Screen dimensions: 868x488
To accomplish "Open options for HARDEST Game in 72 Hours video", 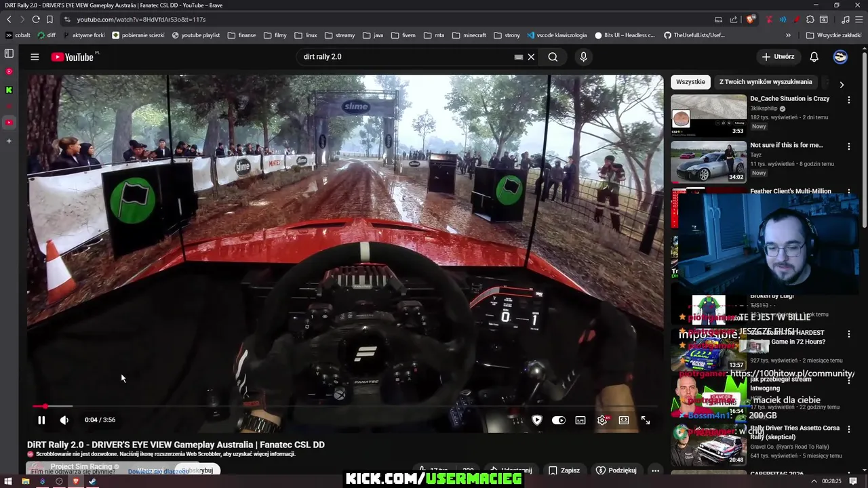I will click(848, 334).
